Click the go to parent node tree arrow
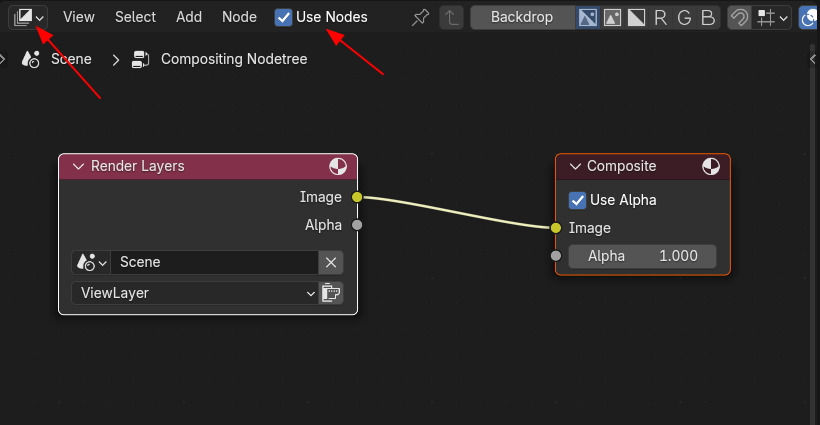The width and height of the screenshot is (820, 425). pos(451,17)
